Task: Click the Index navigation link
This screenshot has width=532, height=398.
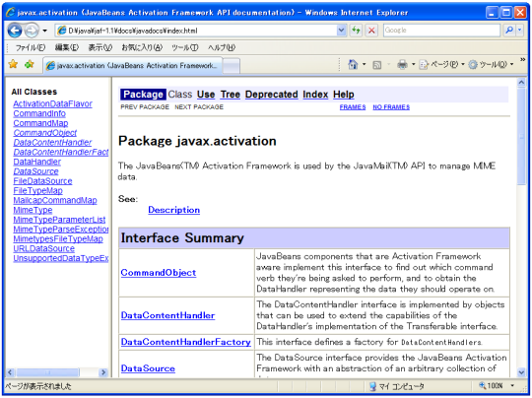Action: coord(315,95)
